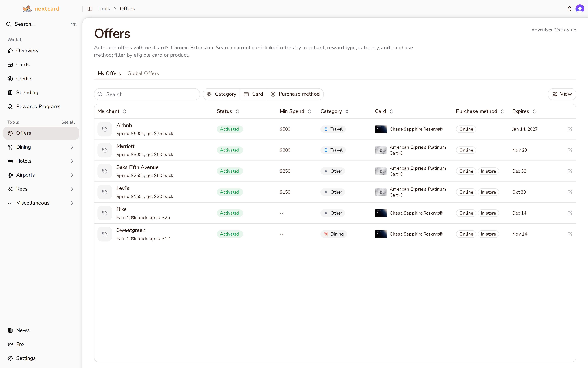Switch to the Global Offers tab
588x368 pixels.
[x=143, y=73]
